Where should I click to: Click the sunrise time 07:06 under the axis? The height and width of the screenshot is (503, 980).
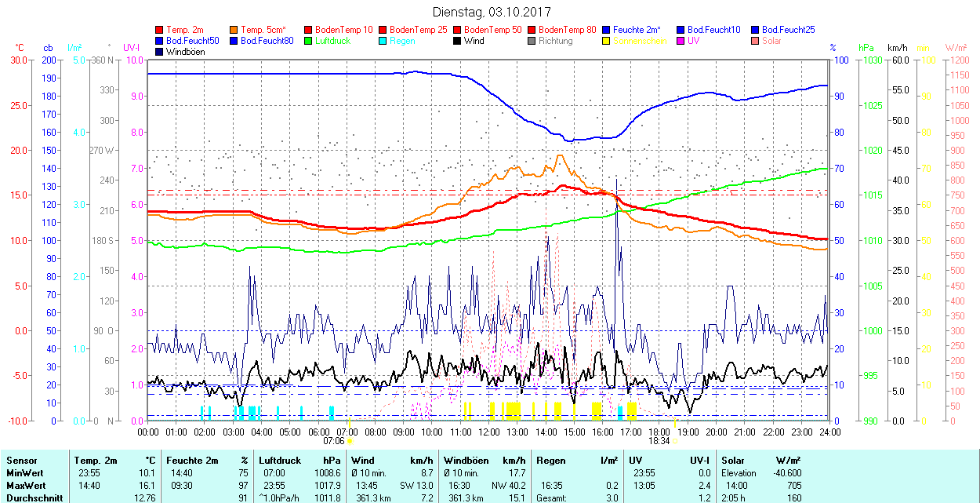334,441
